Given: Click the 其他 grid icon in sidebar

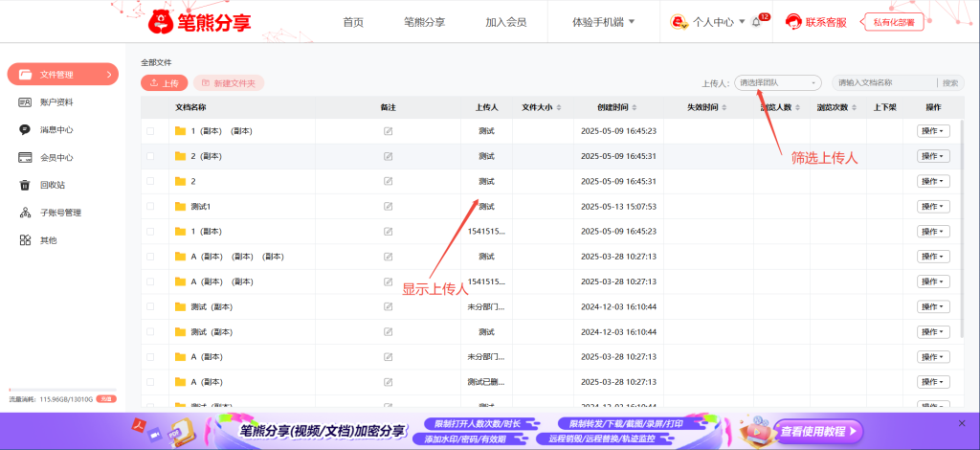Looking at the screenshot, I should [25, 240].
